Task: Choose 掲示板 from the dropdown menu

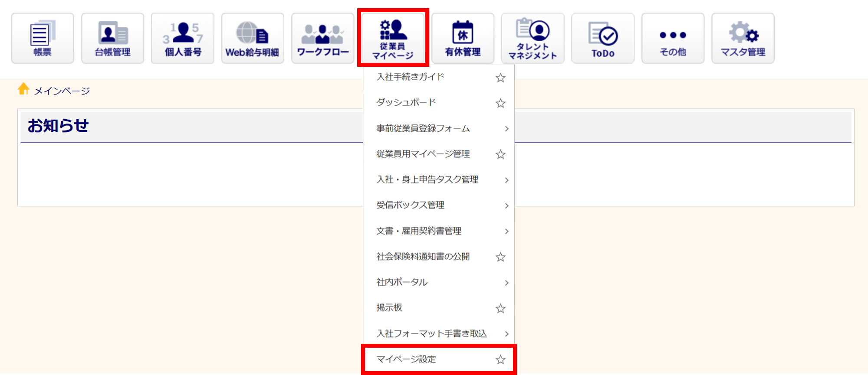Action: pyautogui.click(x=389, y=308)
